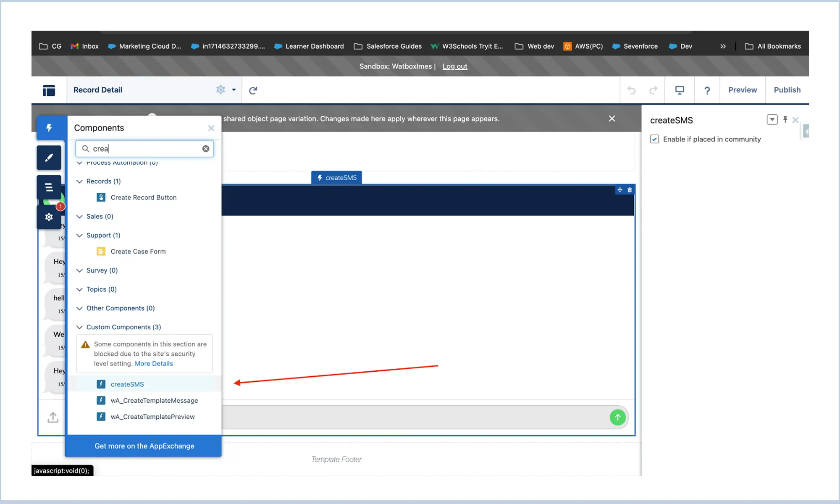Open the Page Structure list icon
This screenshot has height=504, width=840.
point(49,187)
